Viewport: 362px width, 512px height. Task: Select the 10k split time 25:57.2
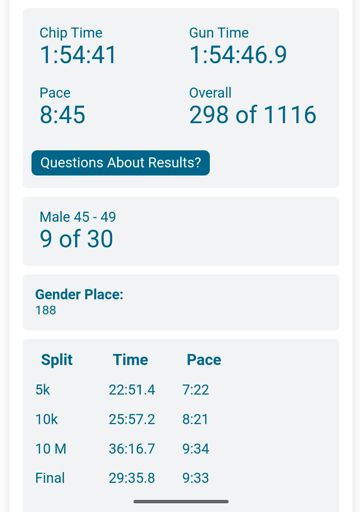pos(132,419)
